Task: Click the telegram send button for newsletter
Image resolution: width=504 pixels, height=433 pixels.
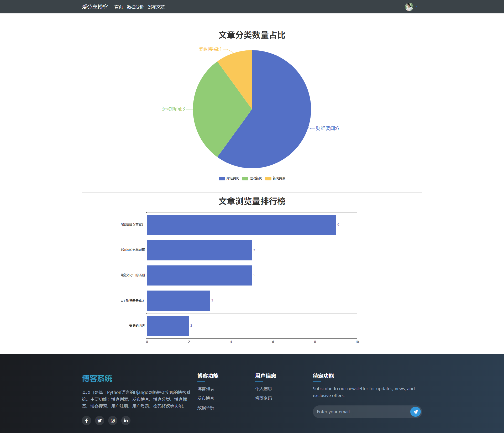Action: [416, 411]
